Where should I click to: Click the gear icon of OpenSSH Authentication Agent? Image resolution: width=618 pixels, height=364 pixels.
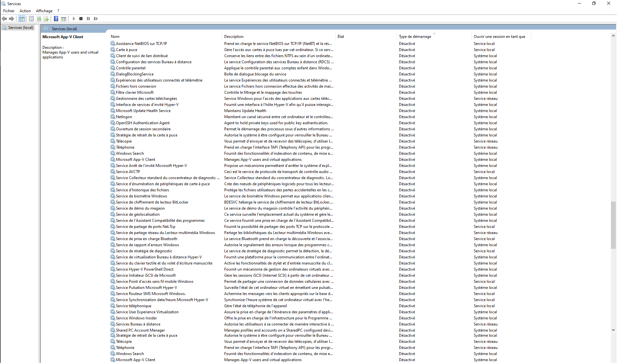coord(113,123)
